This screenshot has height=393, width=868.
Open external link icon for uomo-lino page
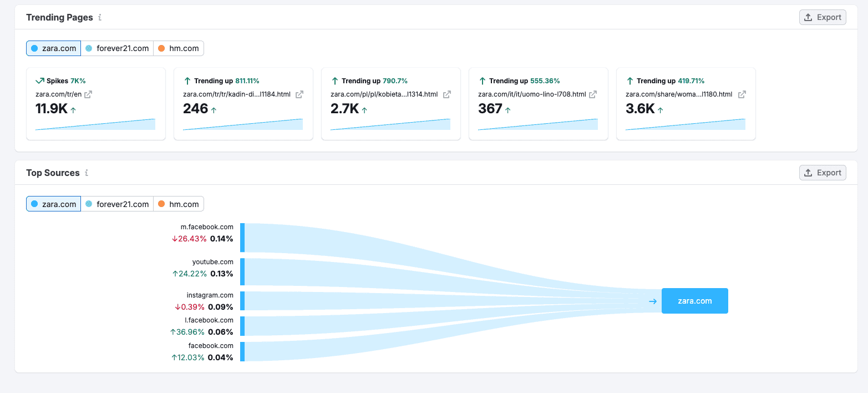tap(593, 94)
